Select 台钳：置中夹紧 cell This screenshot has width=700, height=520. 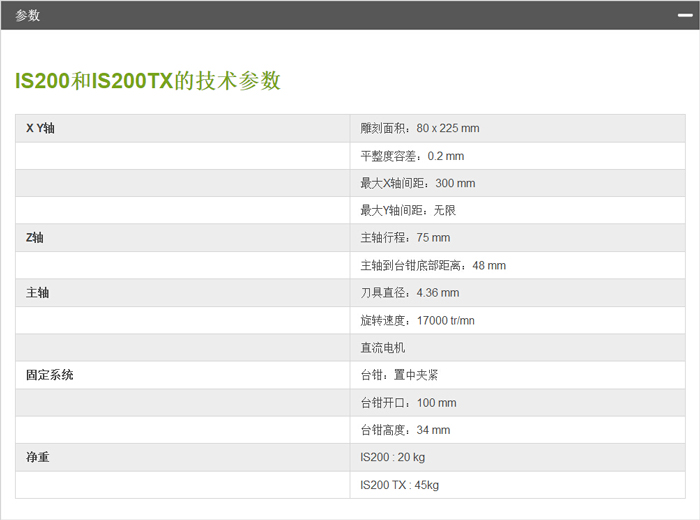[x=517, y=375]
